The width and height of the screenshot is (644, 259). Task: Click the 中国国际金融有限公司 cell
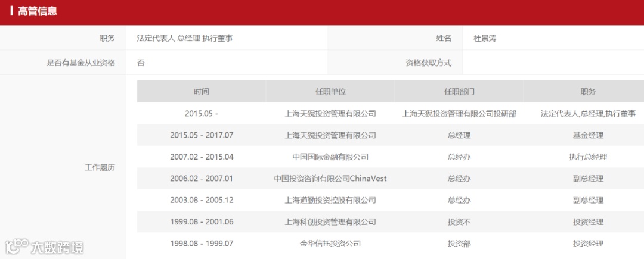point(330,157)
